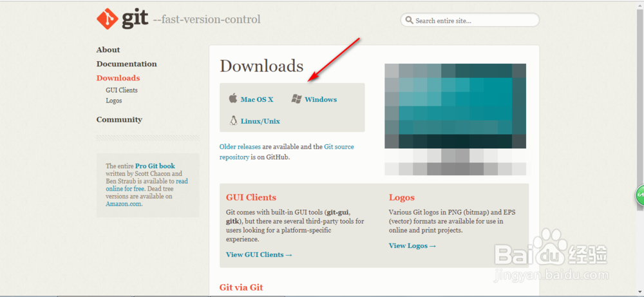Download Git for Mac OS X
The width and height of the screenshot is (644, 297).
(x=257, y=99)
